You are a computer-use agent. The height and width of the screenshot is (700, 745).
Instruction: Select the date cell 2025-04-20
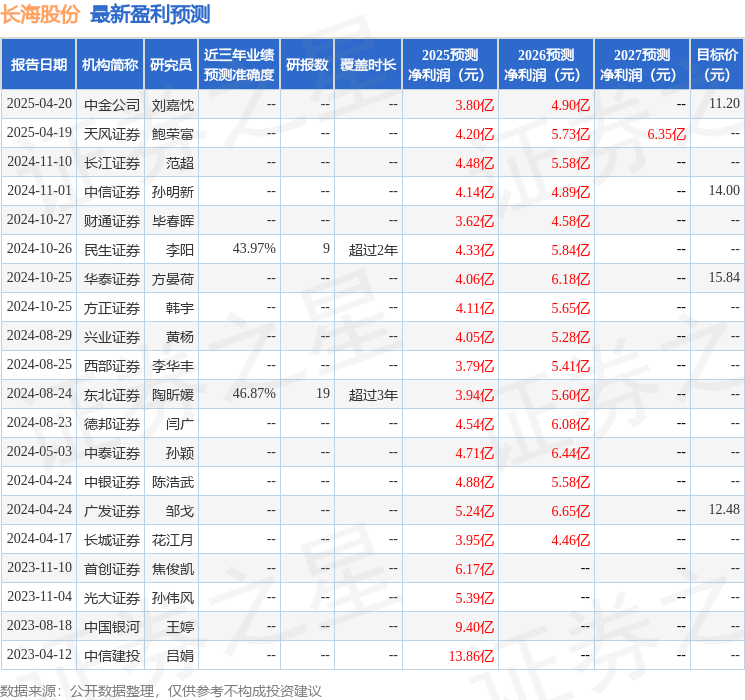click(x=39, y=104)
